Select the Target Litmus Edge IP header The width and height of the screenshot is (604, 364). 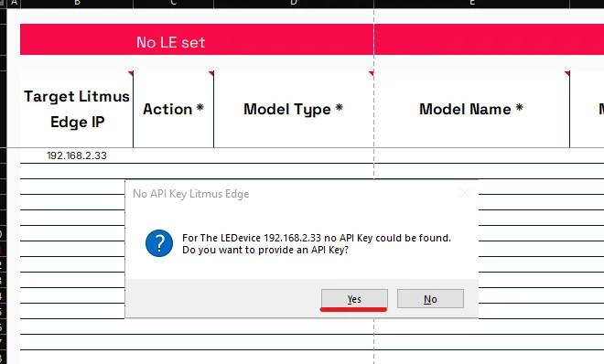[77, 109]
